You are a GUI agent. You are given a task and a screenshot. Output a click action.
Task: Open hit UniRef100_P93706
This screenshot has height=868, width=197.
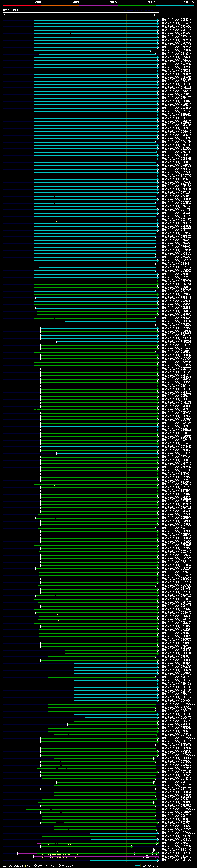pos(176,423)
